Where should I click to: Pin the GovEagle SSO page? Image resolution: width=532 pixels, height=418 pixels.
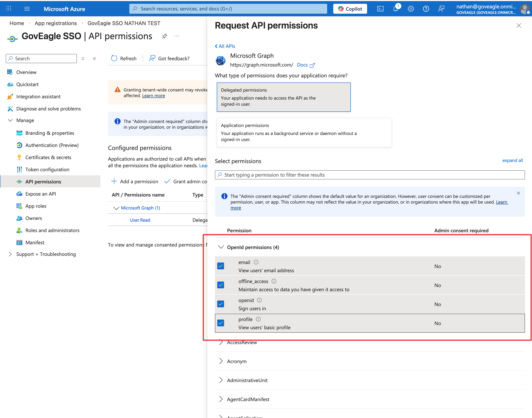(x=165, y=36)
